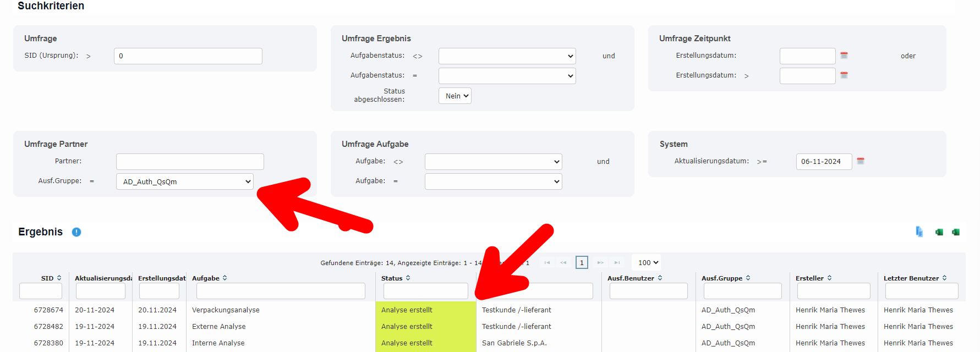
Task: Click San Gabriele S.p.A. partner cell
Action: pyautogui.click(x=514, y=343)
